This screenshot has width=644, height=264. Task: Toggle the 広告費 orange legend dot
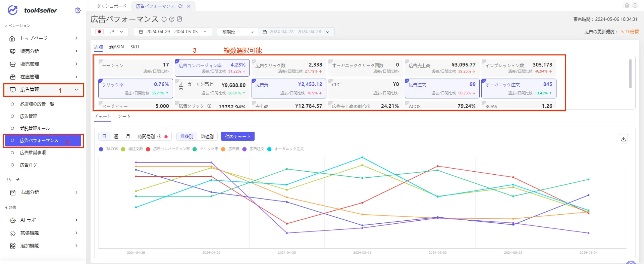[223, 149]
